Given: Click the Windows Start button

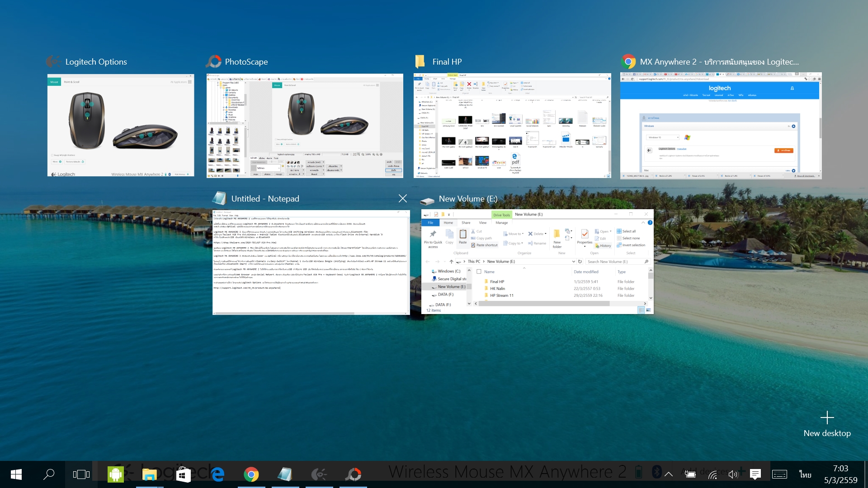Looking at the screenshot, I should click(16, 474).
